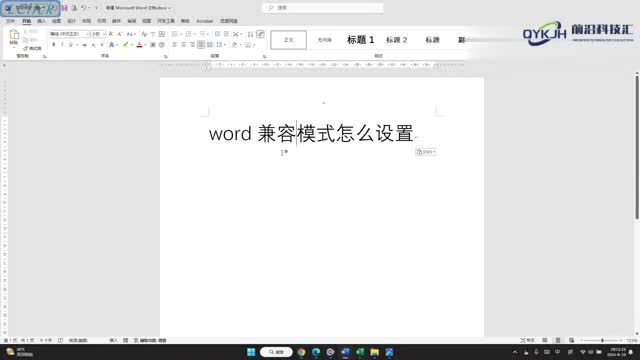Toggle character shading button

click(x=153, y=45)
